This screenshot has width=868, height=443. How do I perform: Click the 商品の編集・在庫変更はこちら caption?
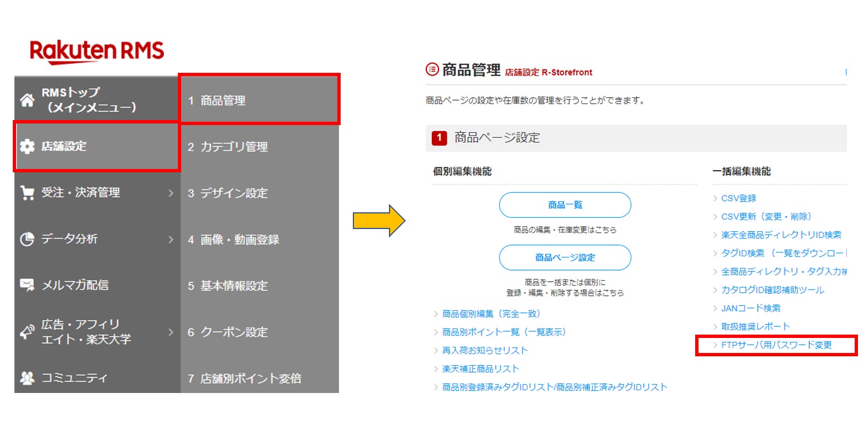pos(565,230)
